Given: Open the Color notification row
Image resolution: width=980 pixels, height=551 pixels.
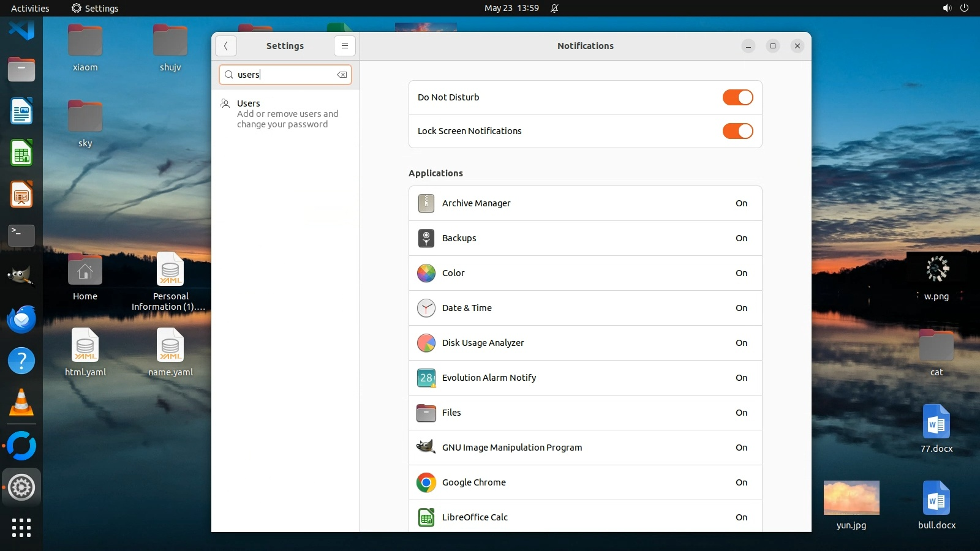Looking at the screenshot, I should coord(585,273).
